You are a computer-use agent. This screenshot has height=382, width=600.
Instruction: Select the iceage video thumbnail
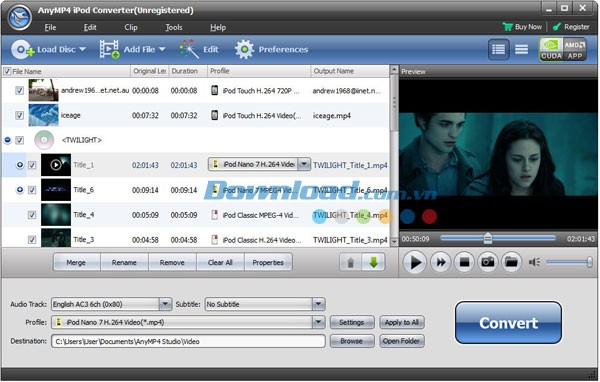click(44, 115)
